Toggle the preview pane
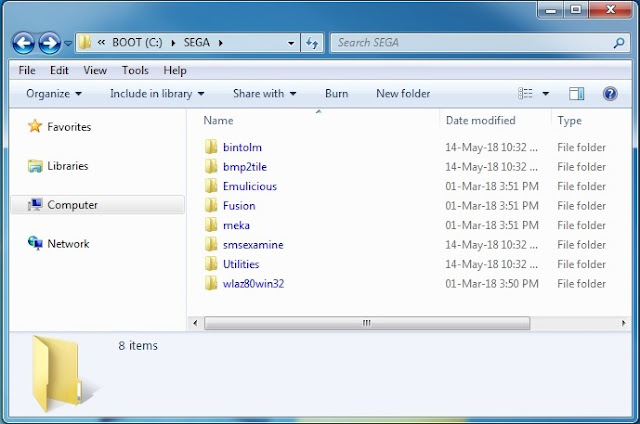 point(577,94)
